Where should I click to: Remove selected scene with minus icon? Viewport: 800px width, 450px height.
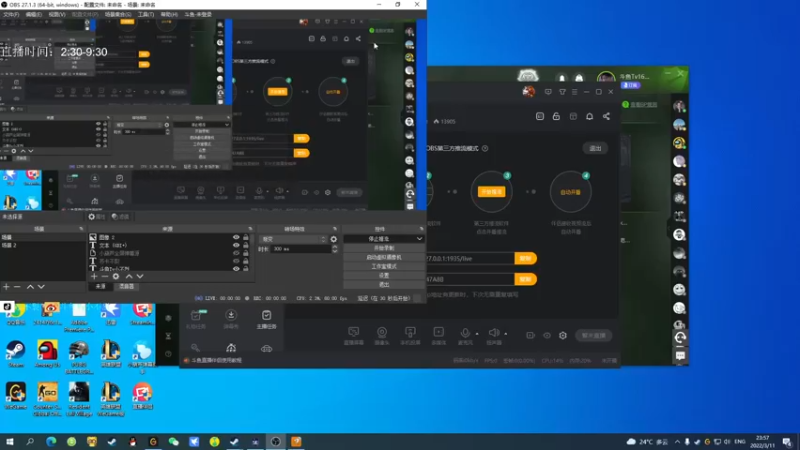(17, 287)
